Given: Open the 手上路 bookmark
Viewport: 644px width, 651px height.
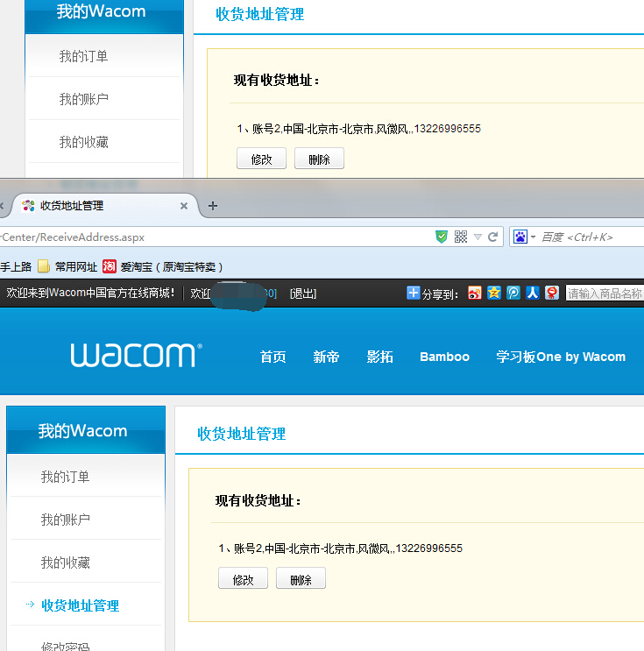Looking at the screenshot, I should [x=16, y=266].
